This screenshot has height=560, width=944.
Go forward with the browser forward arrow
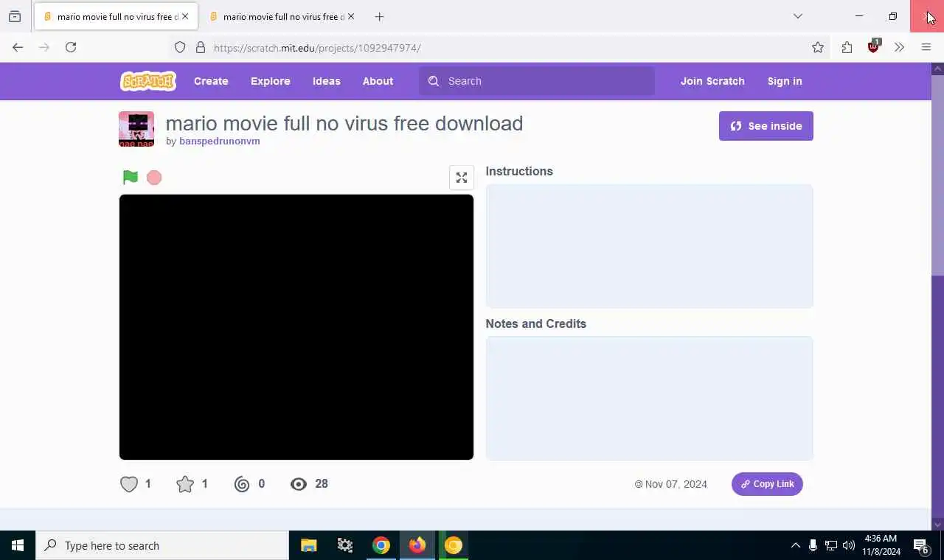click(44, 47)
